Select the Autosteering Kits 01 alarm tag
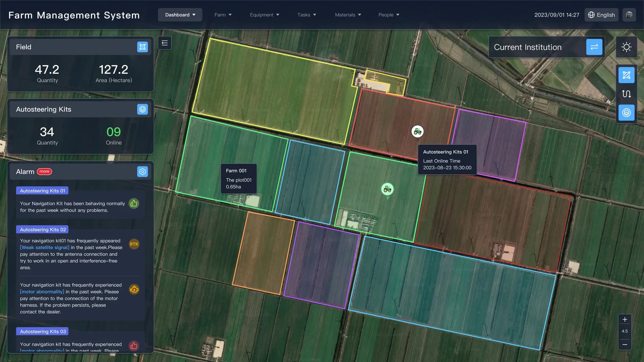644x362 pixels. pos(43,191)
